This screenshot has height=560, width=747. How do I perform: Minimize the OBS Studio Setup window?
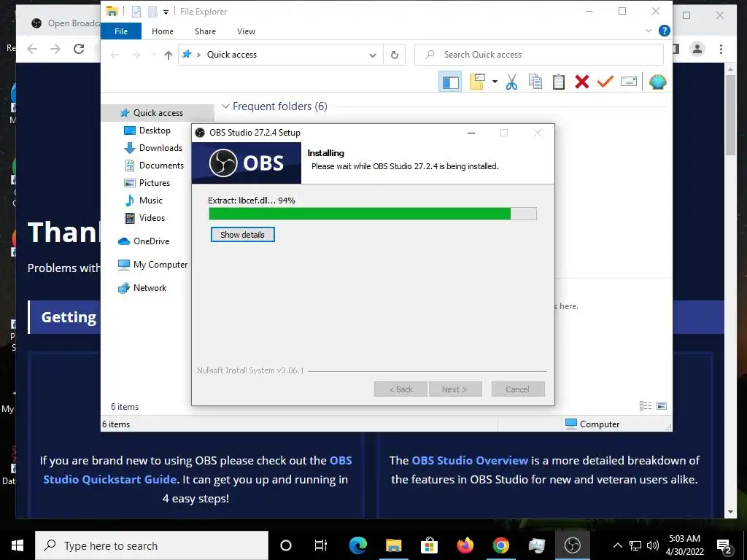point(471,133)
